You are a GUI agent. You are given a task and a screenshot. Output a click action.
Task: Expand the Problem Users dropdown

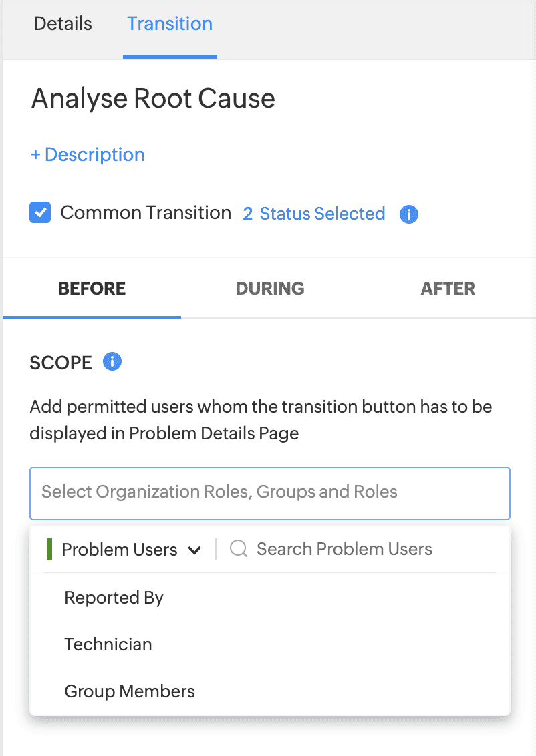[x=130, y=550]
